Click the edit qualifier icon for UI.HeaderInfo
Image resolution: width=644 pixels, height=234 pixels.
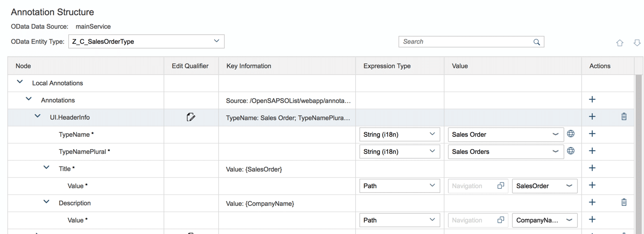(x=191, y=118)
